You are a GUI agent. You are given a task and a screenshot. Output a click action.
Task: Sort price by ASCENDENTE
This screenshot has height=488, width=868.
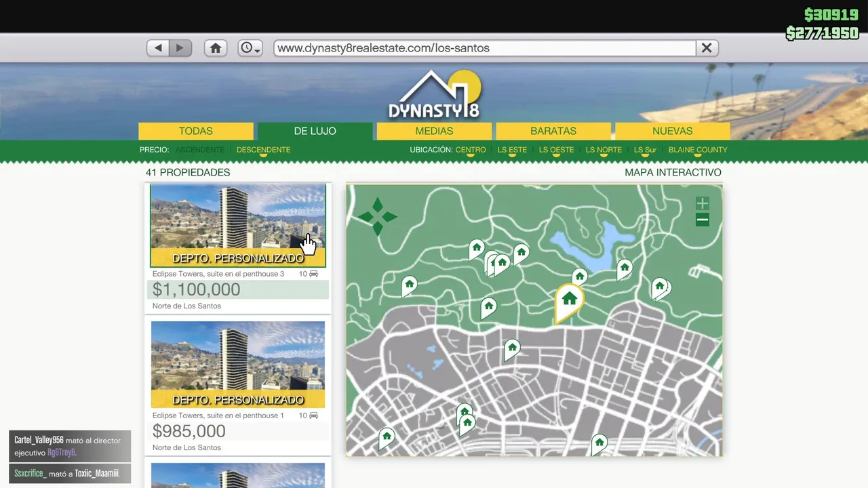[199, 150]
